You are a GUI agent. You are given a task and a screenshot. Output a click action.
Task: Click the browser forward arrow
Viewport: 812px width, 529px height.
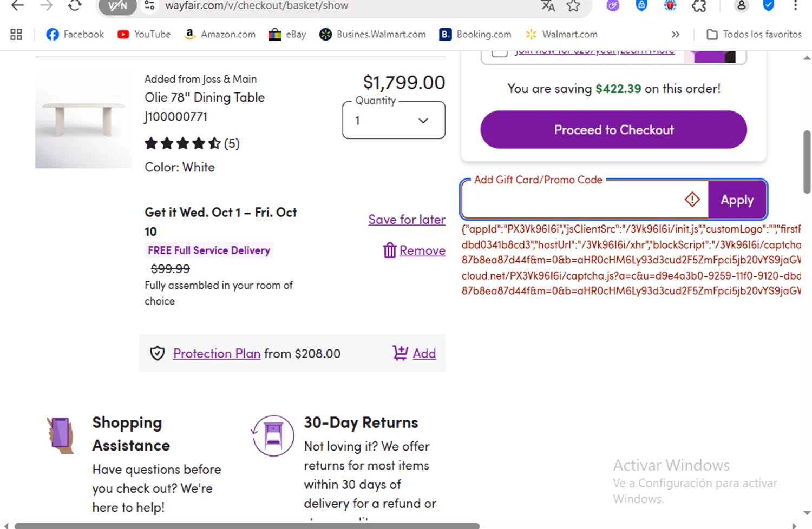pos(47,6)
